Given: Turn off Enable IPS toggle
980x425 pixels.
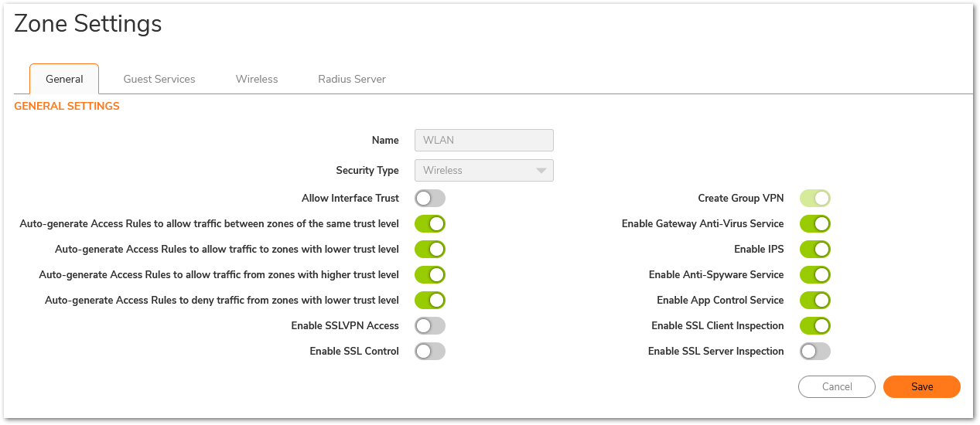Looking at the screenshot, I should (x=814, y=250).
